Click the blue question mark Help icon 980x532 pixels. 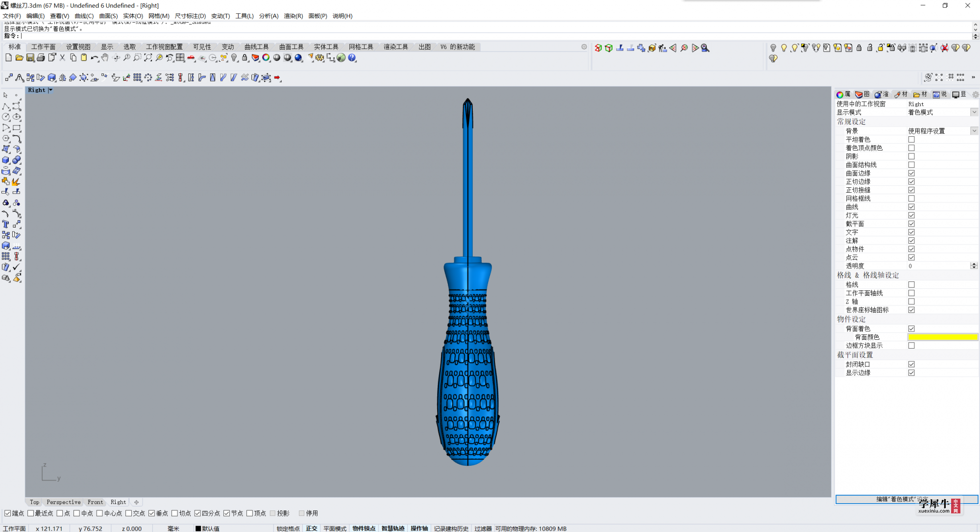[352, 58]
